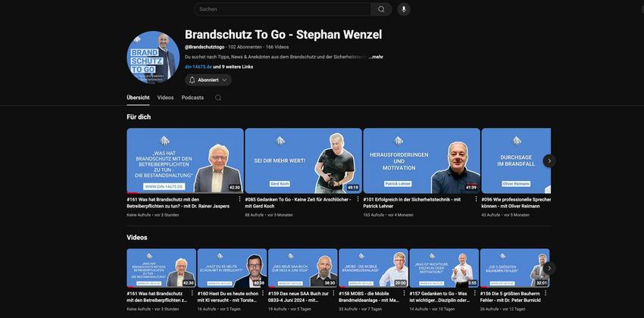This screenshot has height=318, width=644.
Task: Open options menu for video #101 Patrick Lehner
Action: pyautogui.click(x=476, y=199)
